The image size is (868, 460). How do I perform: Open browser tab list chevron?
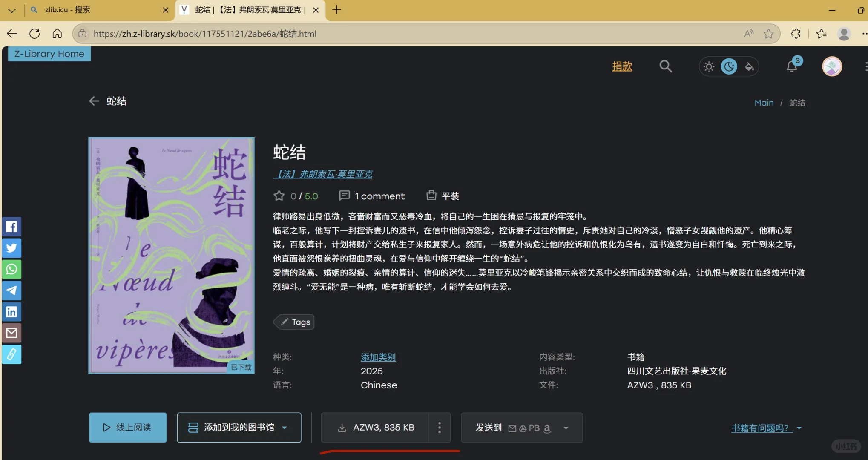pos(12,10)
